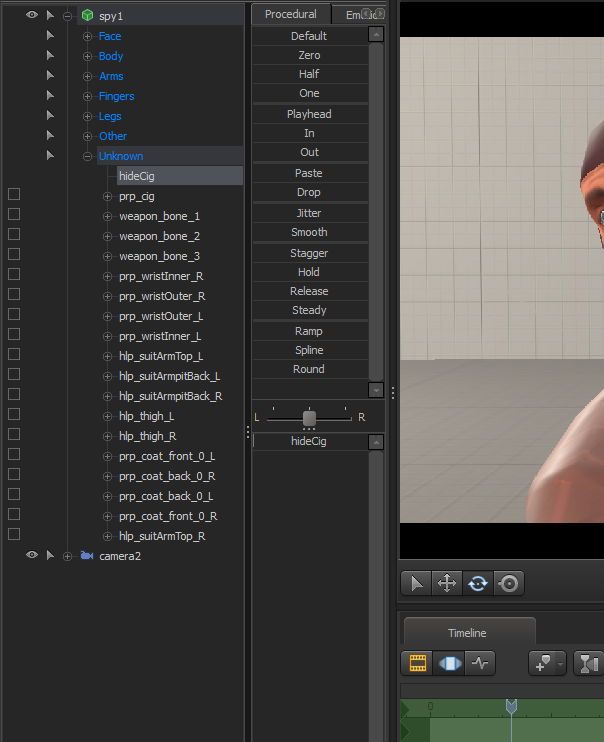Open the Graph Editor mode

click(x=480, y=662)
